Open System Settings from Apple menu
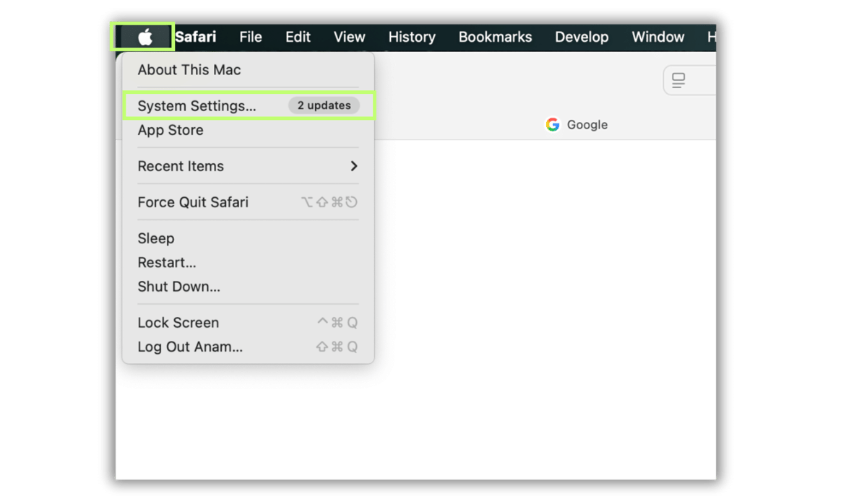The image size is (867, 504). click(248, 105)
